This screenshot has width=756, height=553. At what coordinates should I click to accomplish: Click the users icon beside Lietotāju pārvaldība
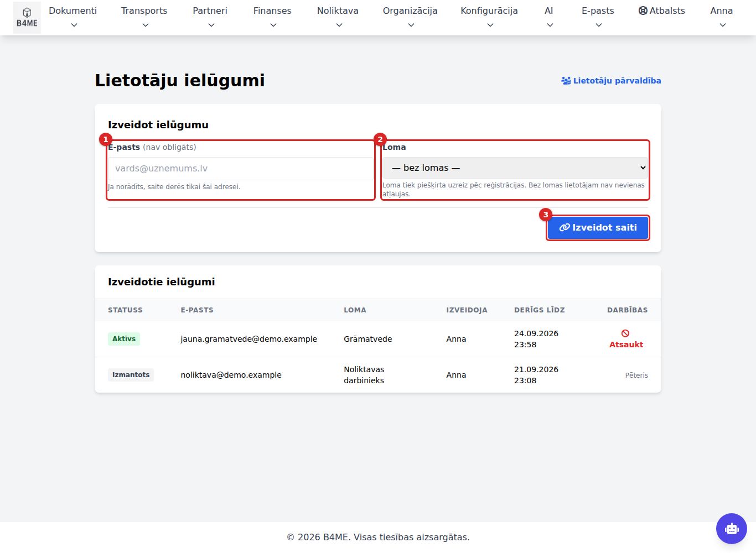pyautogui.click(x=566, y=81)
